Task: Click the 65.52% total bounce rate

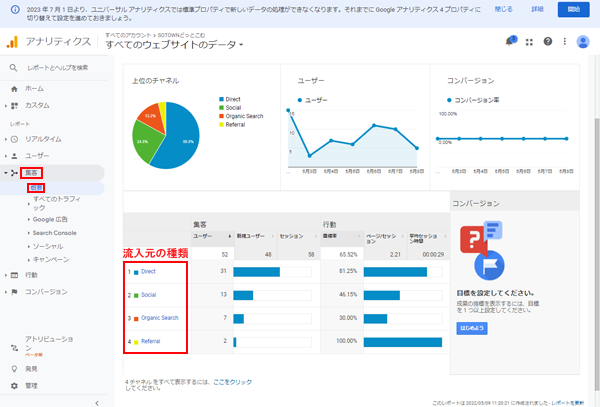Action: click(348, 255)
